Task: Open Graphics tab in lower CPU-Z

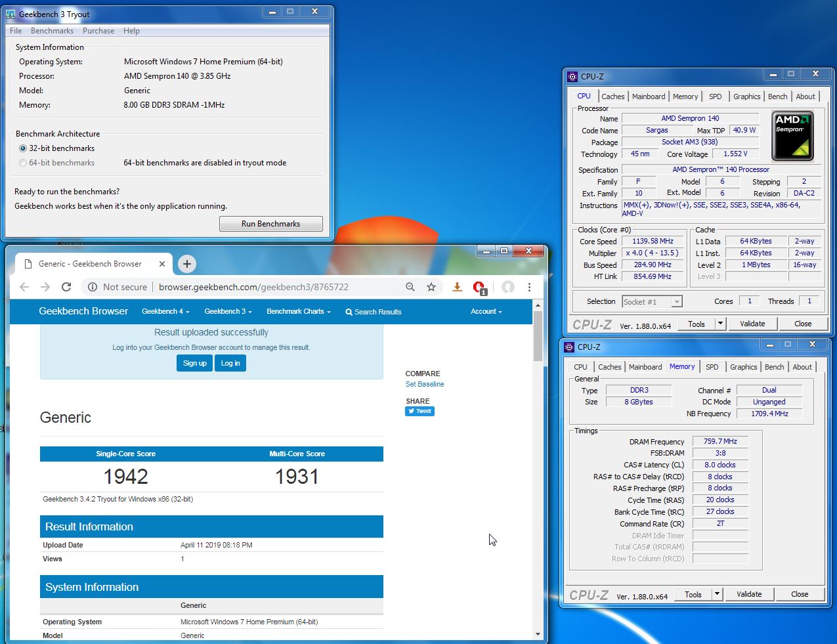Action: click(744, 367)
